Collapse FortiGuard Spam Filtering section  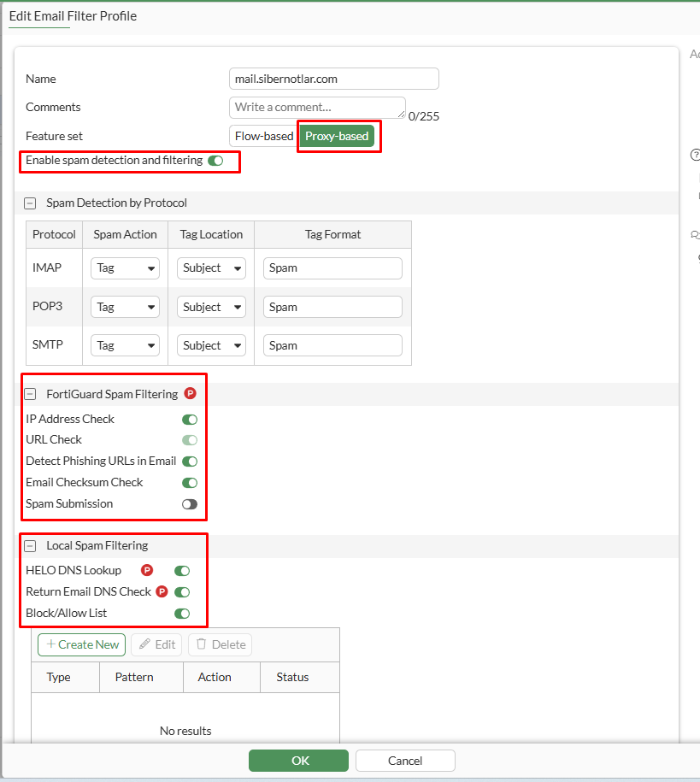point(30,395)
